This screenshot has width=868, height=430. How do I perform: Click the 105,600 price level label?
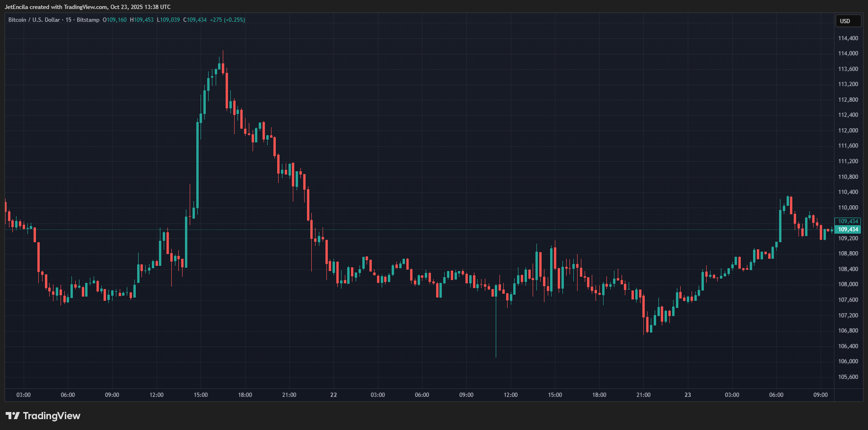tap(848, 377)
